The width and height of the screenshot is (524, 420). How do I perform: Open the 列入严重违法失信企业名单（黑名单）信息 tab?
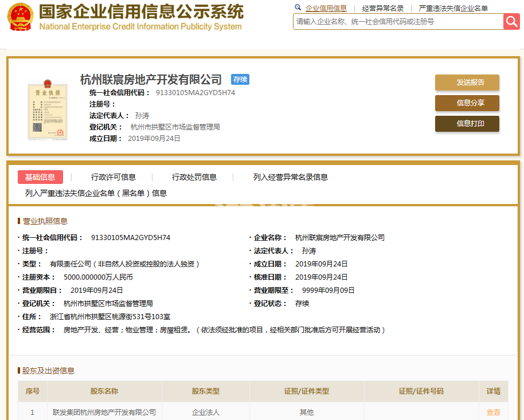96,193
